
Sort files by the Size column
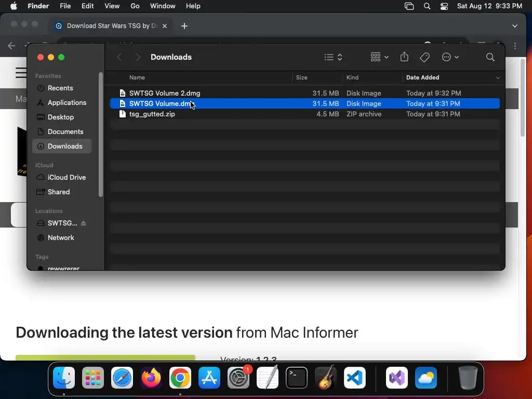pos(302,77)
